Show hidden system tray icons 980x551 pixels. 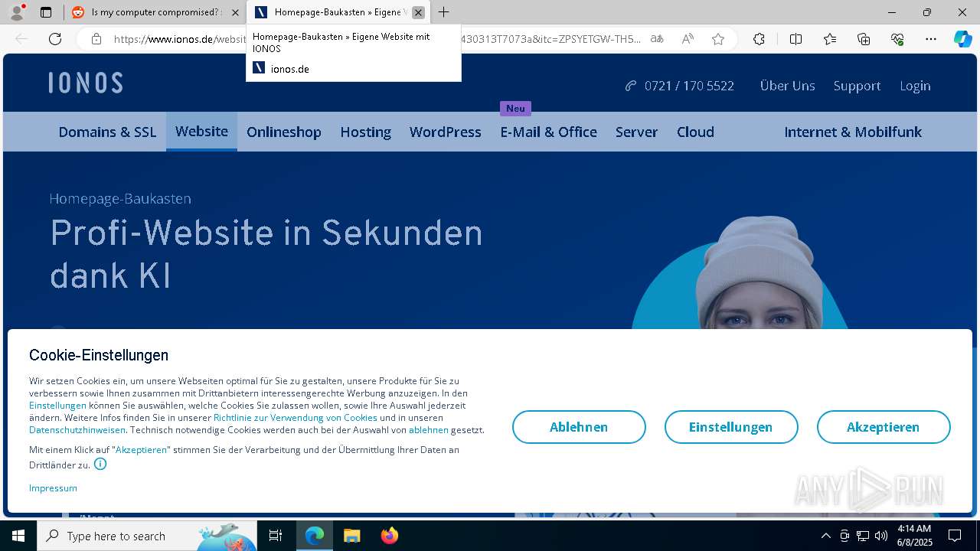click(825, 536)
